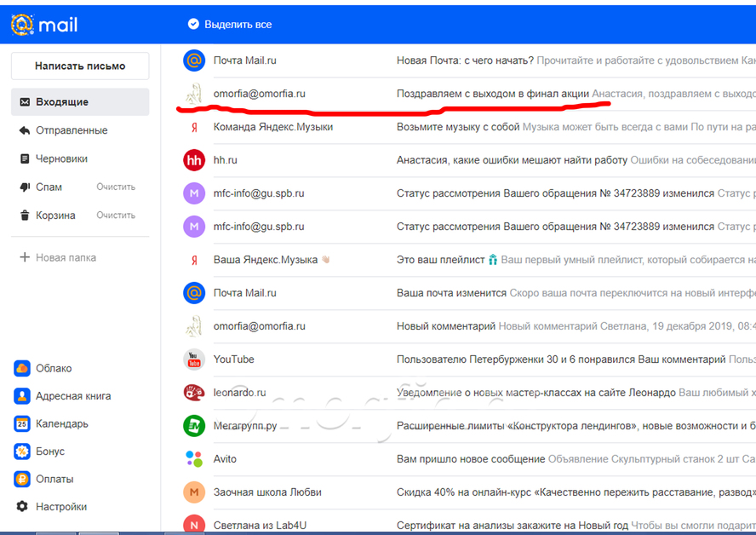Select the Avito email avatar

click(x=194, y=459)
